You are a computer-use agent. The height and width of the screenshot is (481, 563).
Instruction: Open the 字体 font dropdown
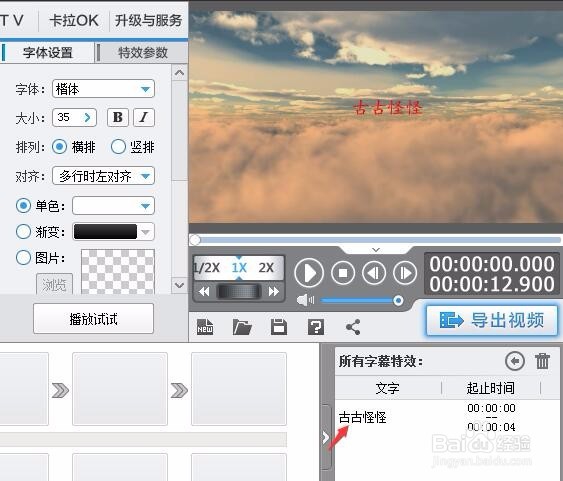[103, 89]
